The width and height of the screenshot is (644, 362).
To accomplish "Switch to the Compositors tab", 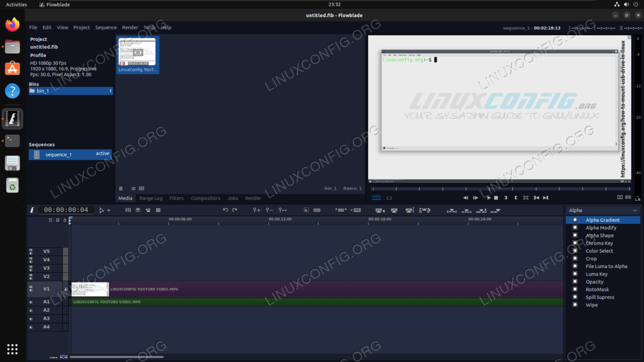I will coord(206,198).
